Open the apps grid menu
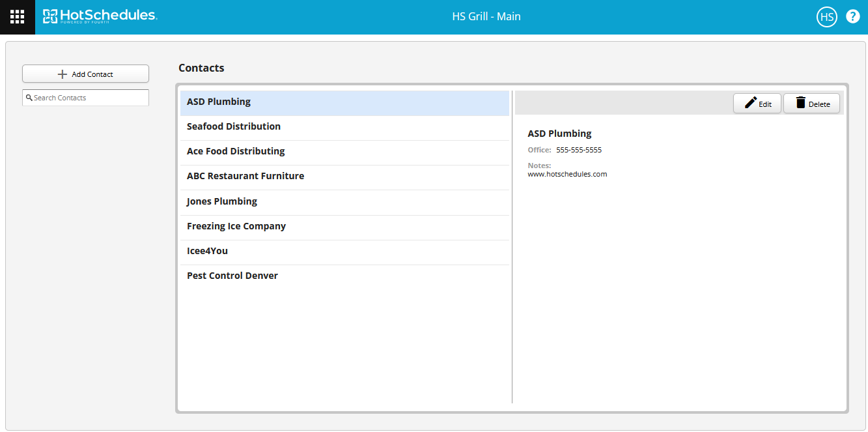 (x=17, y=17)
